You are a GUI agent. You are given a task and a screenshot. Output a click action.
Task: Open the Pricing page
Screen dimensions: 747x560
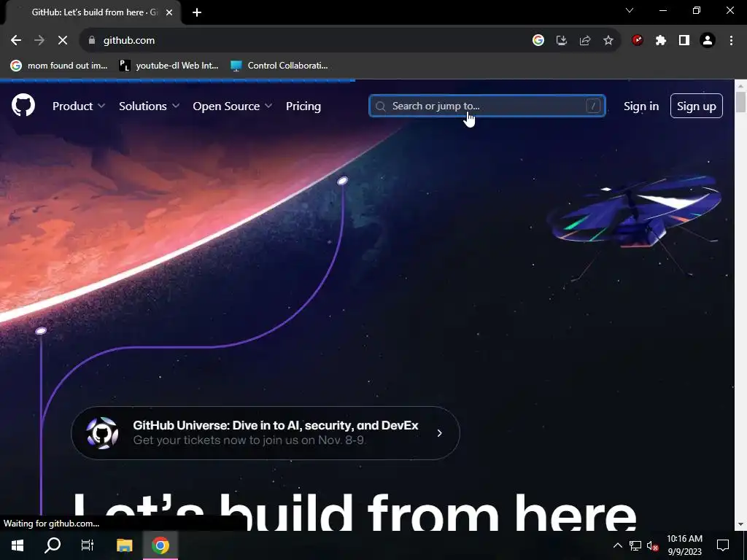[x=303, y=106]
